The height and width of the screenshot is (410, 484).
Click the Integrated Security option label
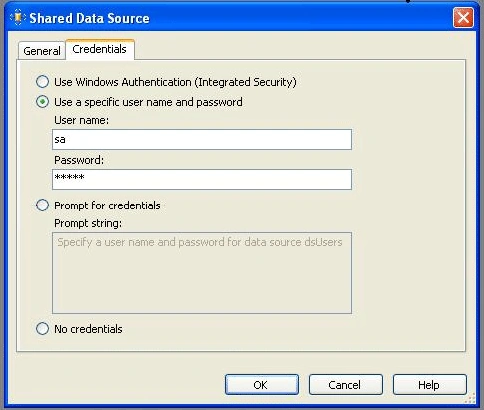coord(175,82)
